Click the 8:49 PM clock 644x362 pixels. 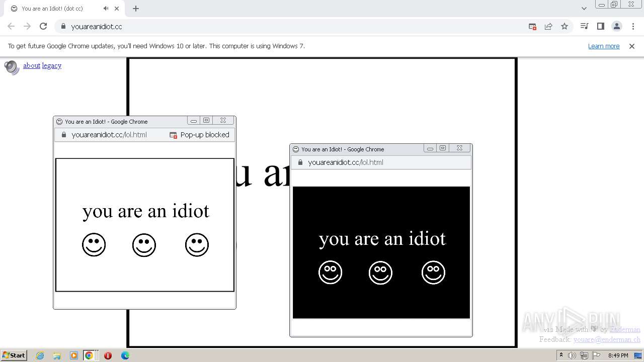[618, 355]
